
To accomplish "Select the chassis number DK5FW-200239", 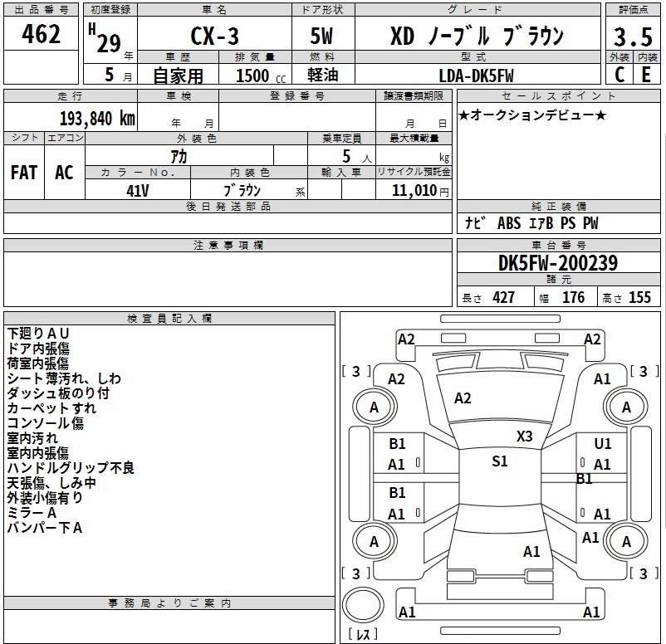I will (x=558, y=263).
